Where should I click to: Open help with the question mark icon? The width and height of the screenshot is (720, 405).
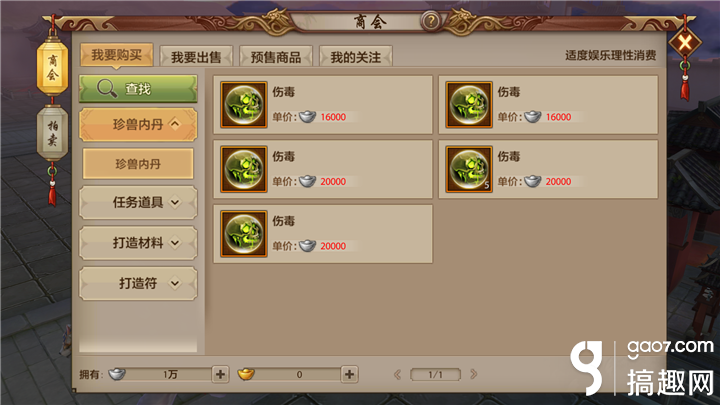[x=431, y=21]
